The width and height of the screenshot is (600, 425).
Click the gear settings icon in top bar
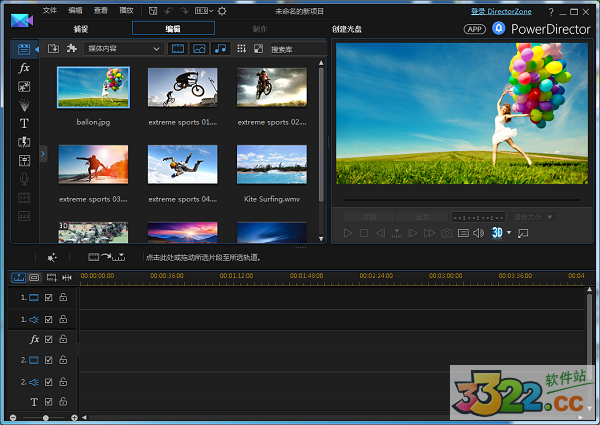pyautogui.click(x=222, y=10)
